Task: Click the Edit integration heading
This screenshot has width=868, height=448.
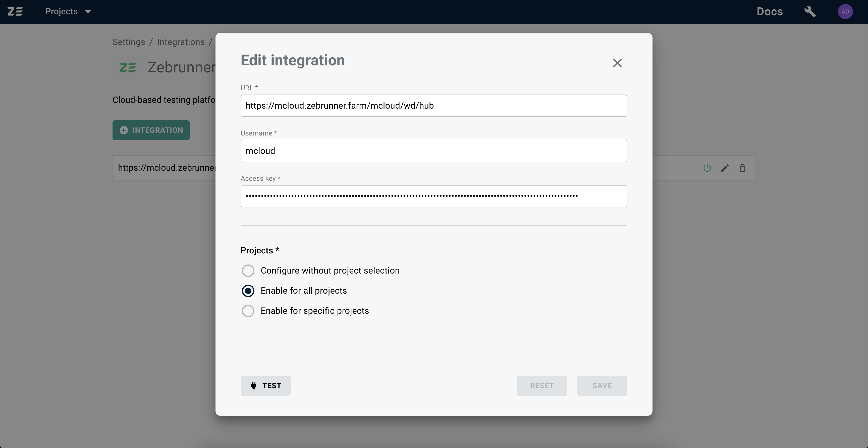Action: pyautogui.click(x=293, y=60)
